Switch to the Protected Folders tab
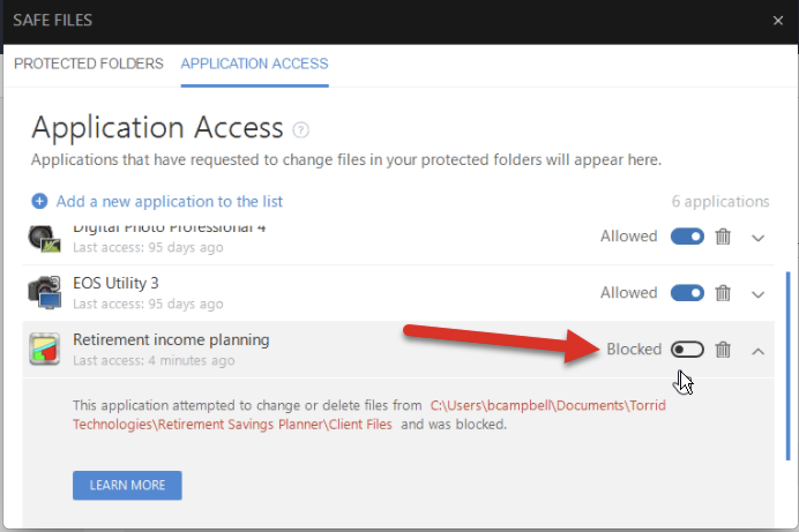The image size is (799, 532). (x=89, y=63)
